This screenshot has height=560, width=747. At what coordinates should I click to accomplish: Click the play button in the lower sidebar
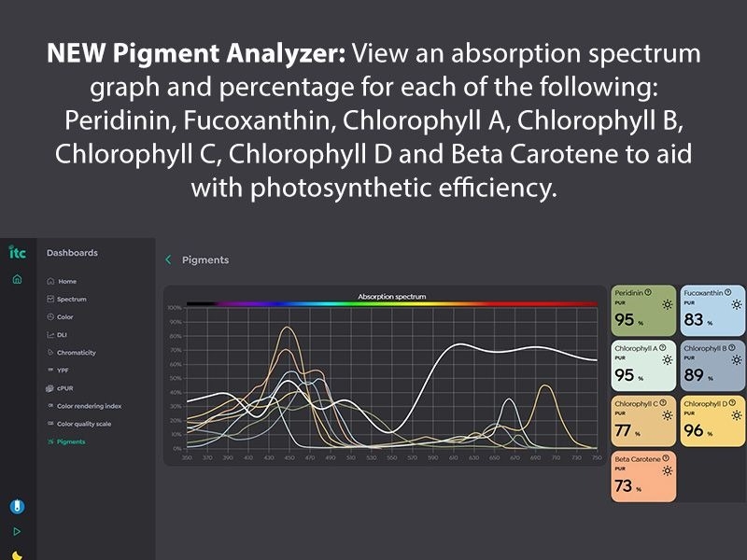[x=16, y=532]
